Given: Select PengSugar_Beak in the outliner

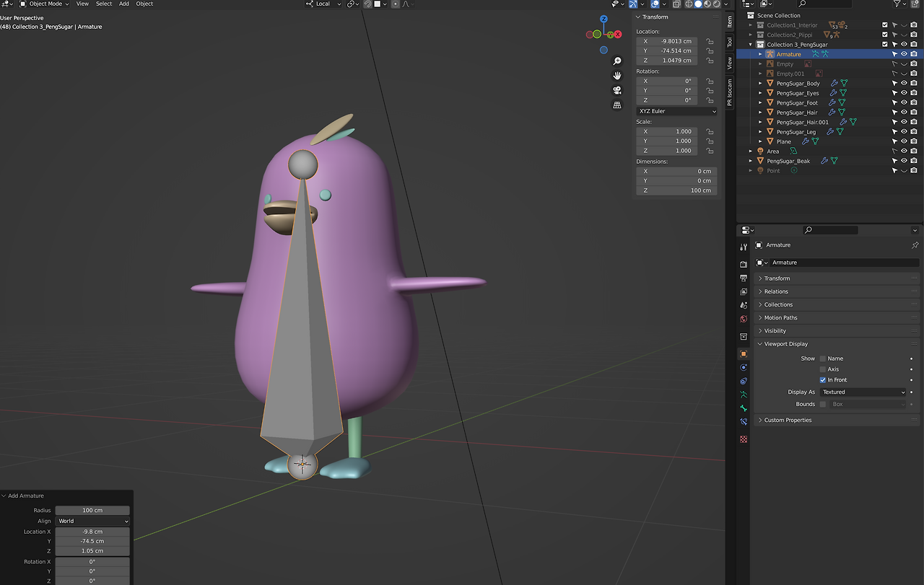Looking at the screenshot, I should (x=788, y=161).
